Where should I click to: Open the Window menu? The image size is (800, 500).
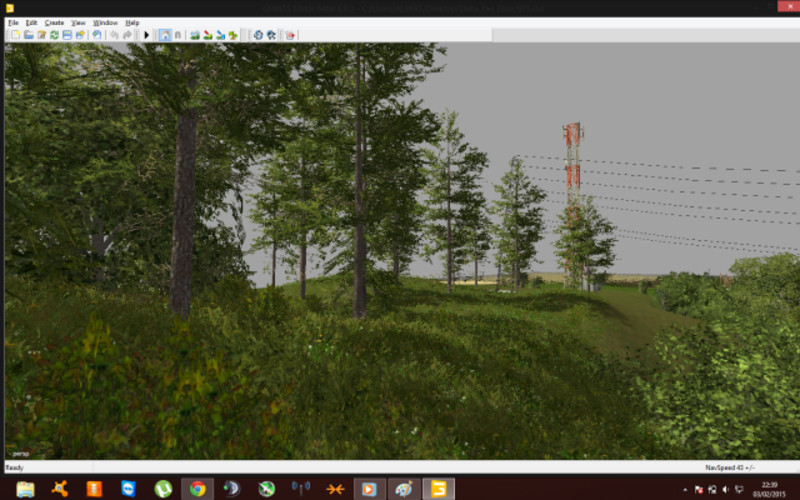point(105,22)
